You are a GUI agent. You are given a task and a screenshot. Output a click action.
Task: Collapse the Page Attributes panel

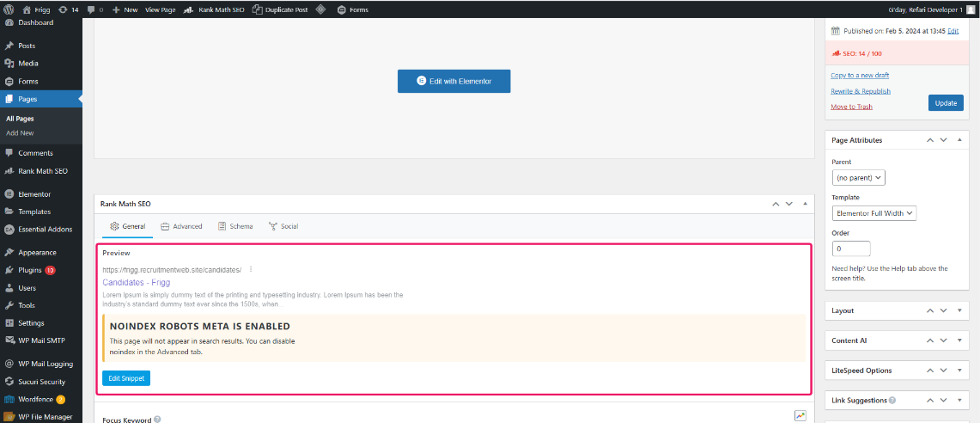coord(959,140)
